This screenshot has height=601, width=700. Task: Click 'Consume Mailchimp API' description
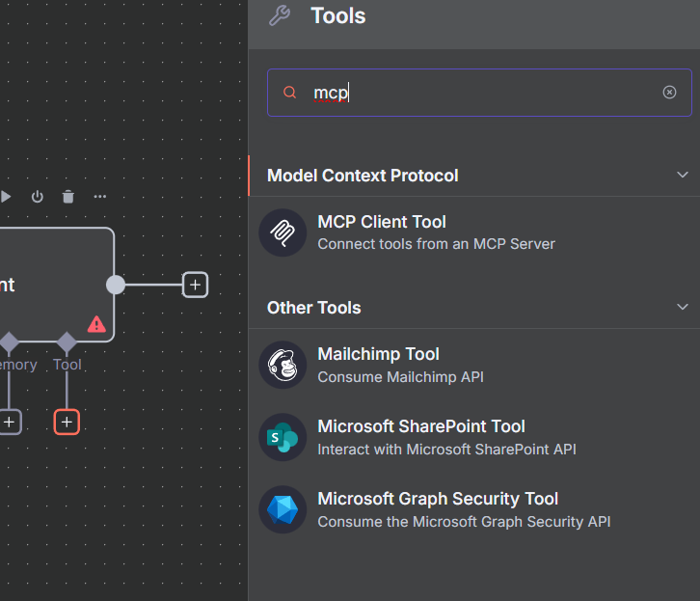point(400,377)
